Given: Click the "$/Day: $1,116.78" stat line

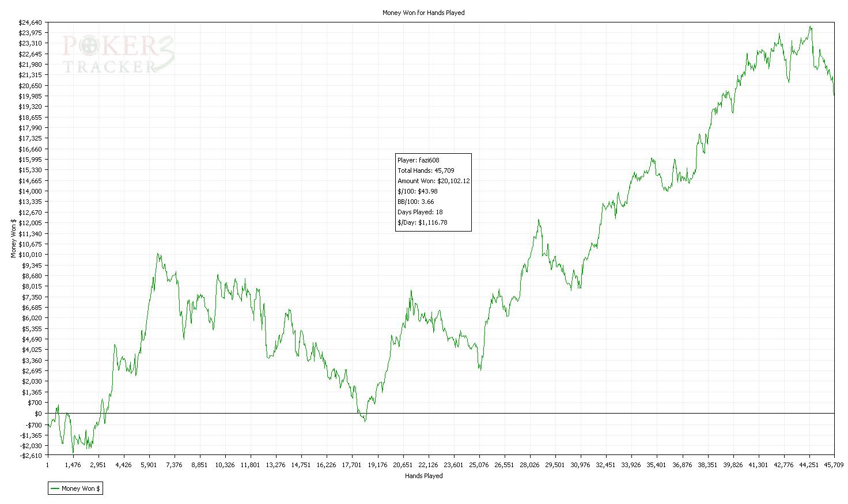Looking at the screenshot, I should pyautogui.click(x=422, y=222).
